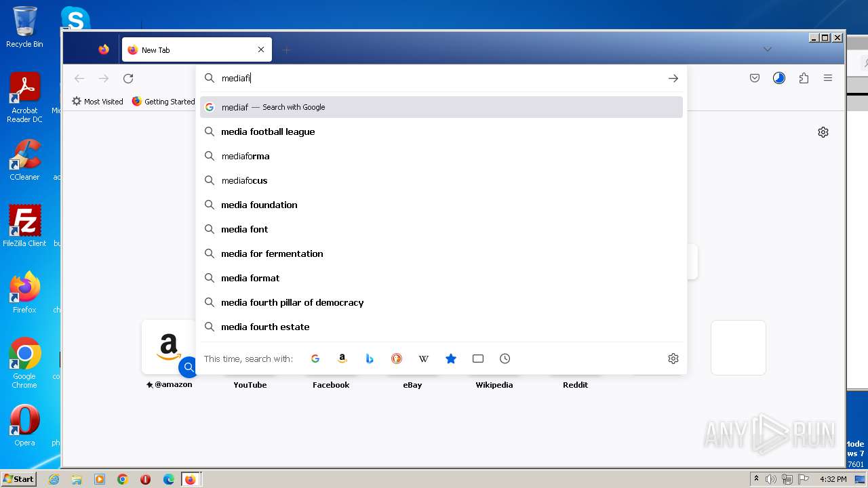Click the reload page button
This screenshot has height=488, width=868.
[128, 79]
